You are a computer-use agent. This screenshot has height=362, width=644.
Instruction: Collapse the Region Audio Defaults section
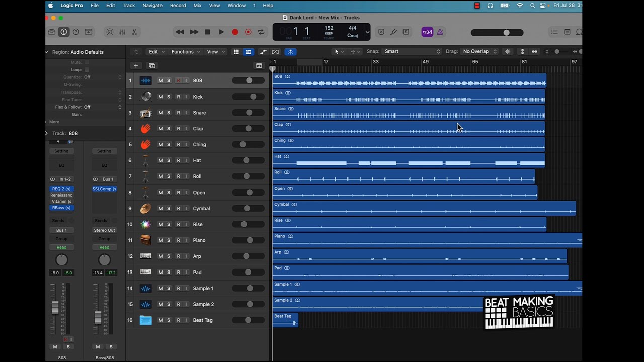47,52
